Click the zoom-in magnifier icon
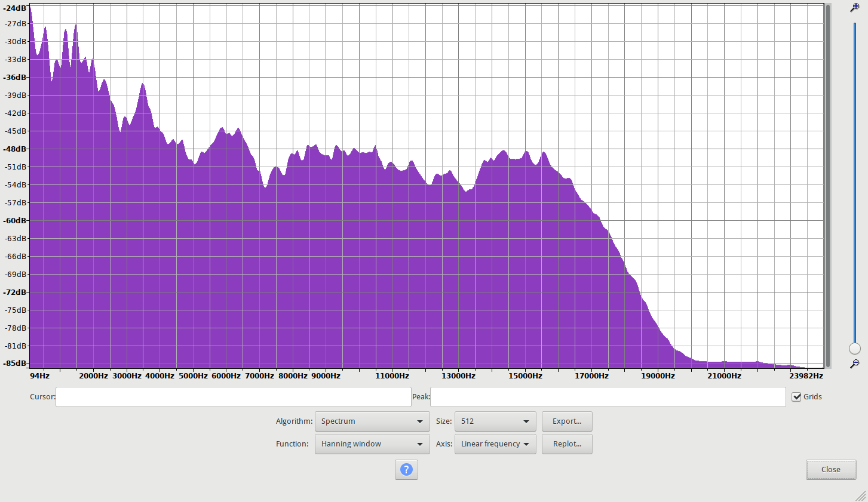 (x=855, y=8)
